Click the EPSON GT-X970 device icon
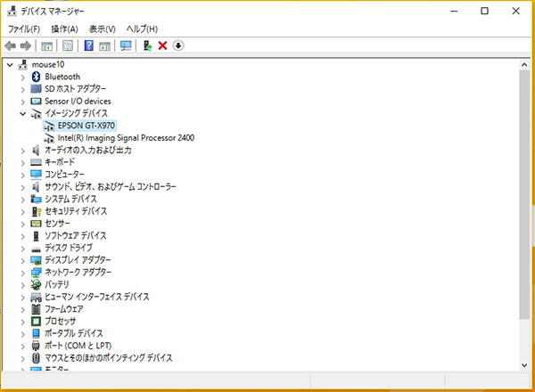 pyautogui.click(x=49, y=127)
